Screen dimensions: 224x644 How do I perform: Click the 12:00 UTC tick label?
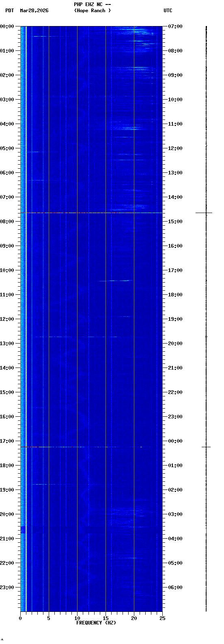[175, 148]
